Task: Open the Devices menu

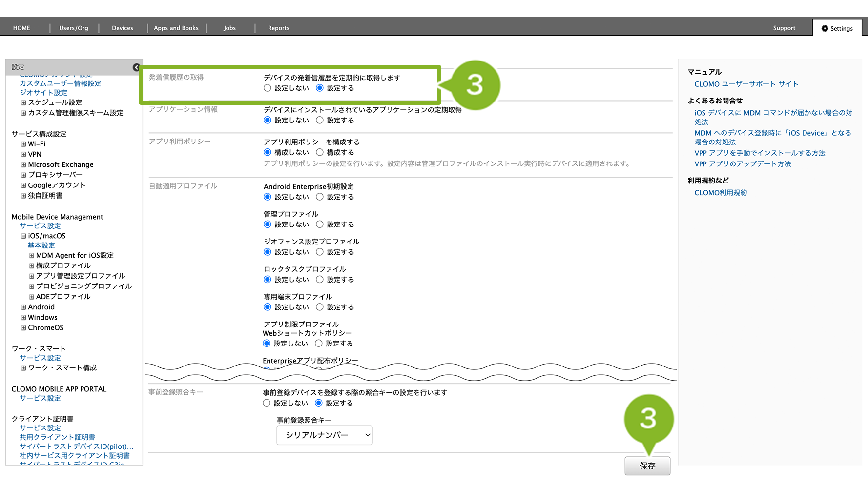Action: pos(122,28)
